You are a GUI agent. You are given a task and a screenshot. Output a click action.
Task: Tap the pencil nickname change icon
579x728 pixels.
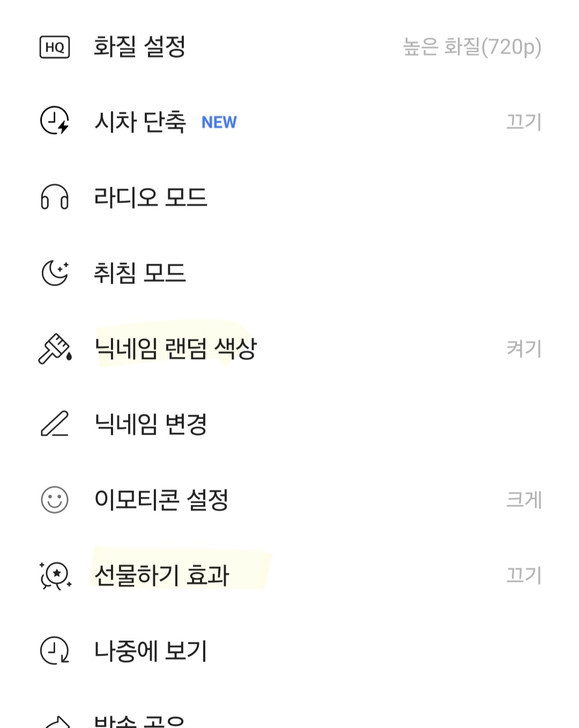55,424
